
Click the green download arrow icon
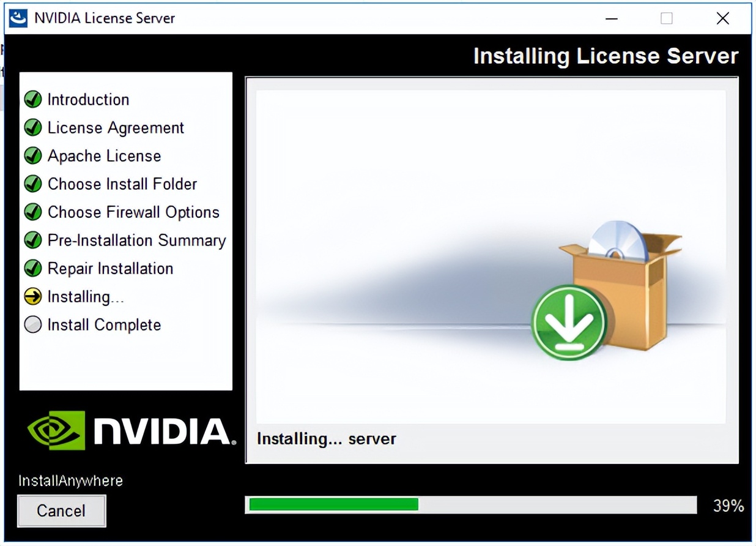pos(569,322)
